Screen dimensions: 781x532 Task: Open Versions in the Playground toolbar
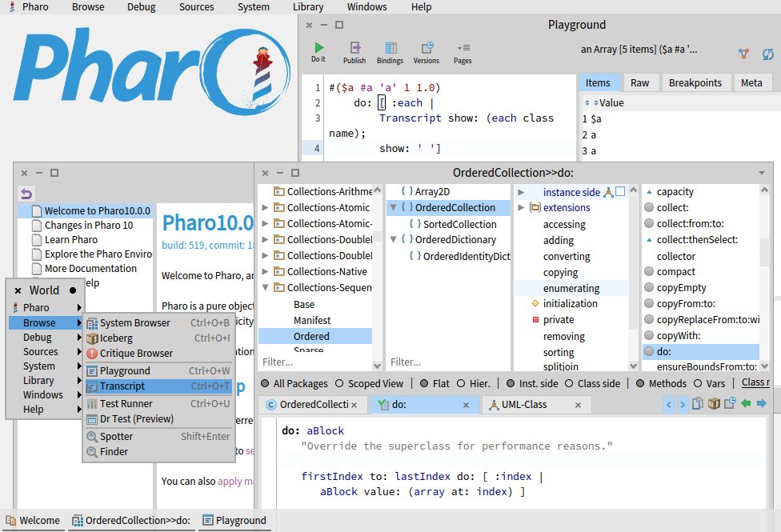[x=427, y=52]
